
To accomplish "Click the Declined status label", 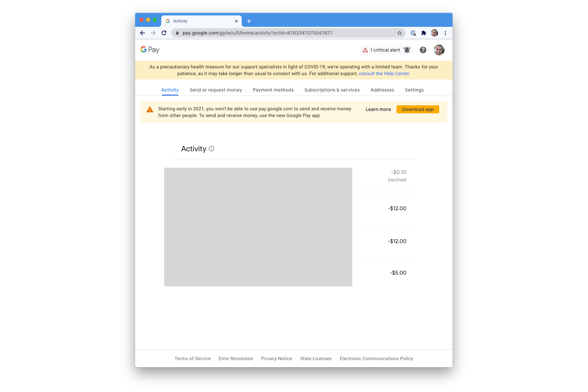I will (397, 180).
